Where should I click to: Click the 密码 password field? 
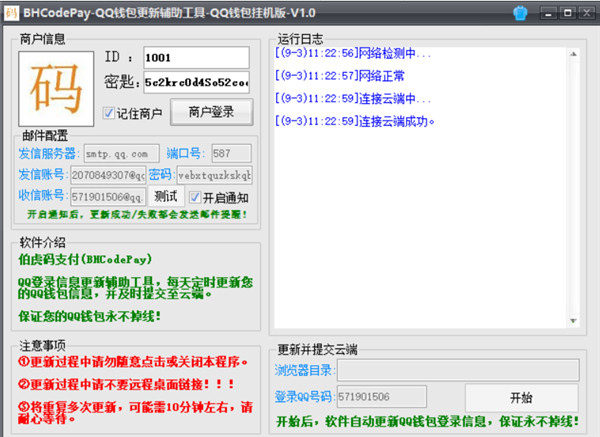[x=214, y=175]
